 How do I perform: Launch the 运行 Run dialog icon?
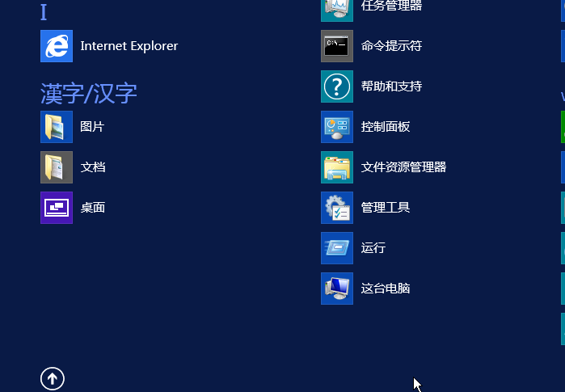(x=337, y=248)
